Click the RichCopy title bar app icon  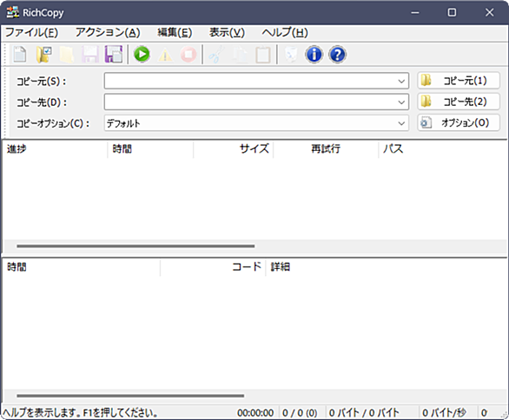click(x=13, y=12)
